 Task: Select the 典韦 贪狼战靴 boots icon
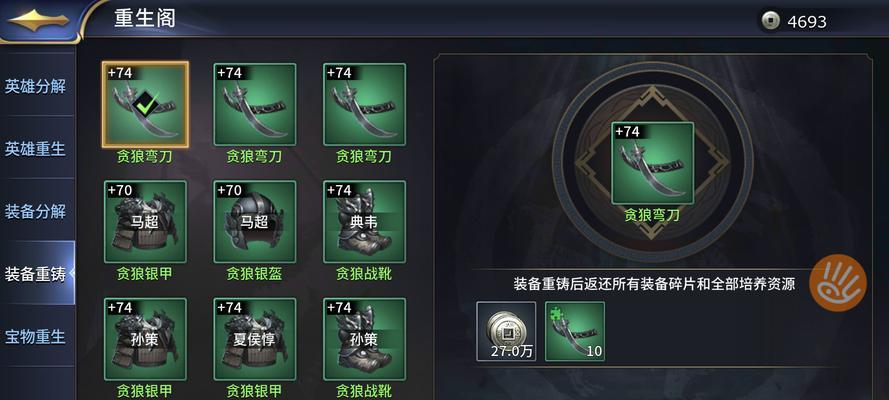pyautogui.click(x=365, y=222)
